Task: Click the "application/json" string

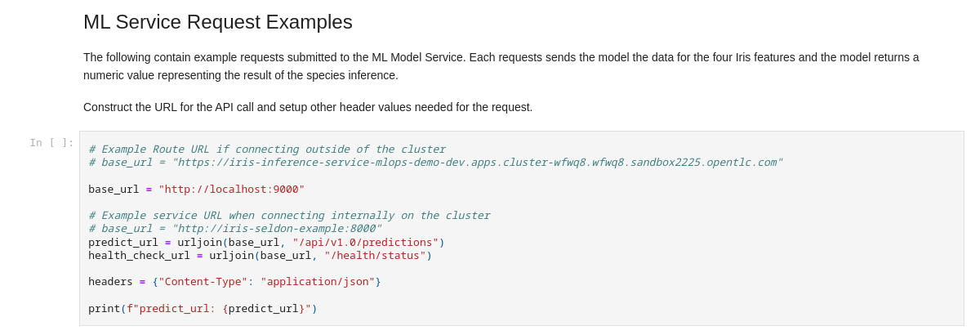Action: (x=318, y=281)
